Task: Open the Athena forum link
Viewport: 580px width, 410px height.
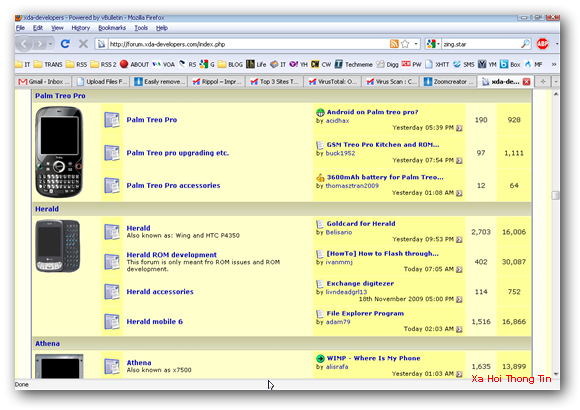Action: 139,363
